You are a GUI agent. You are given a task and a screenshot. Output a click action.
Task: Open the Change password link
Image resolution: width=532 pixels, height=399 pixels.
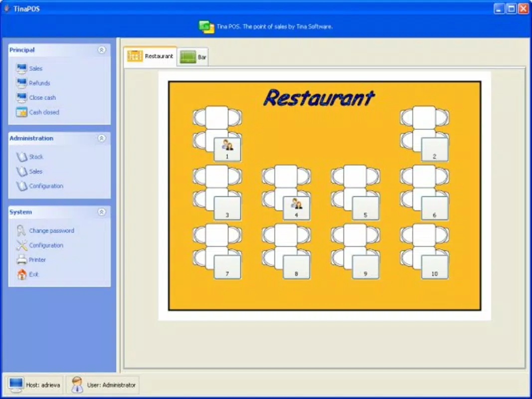(x=51, y=231)
